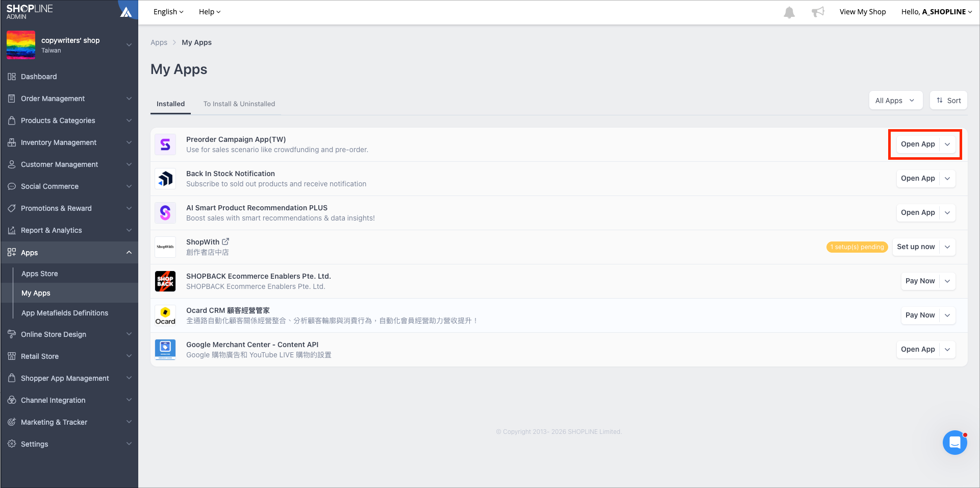The height and width of the screenshot is (488, 980).
Task: Open the Preorder Campaign App
Action: click(x=918, y=144)
